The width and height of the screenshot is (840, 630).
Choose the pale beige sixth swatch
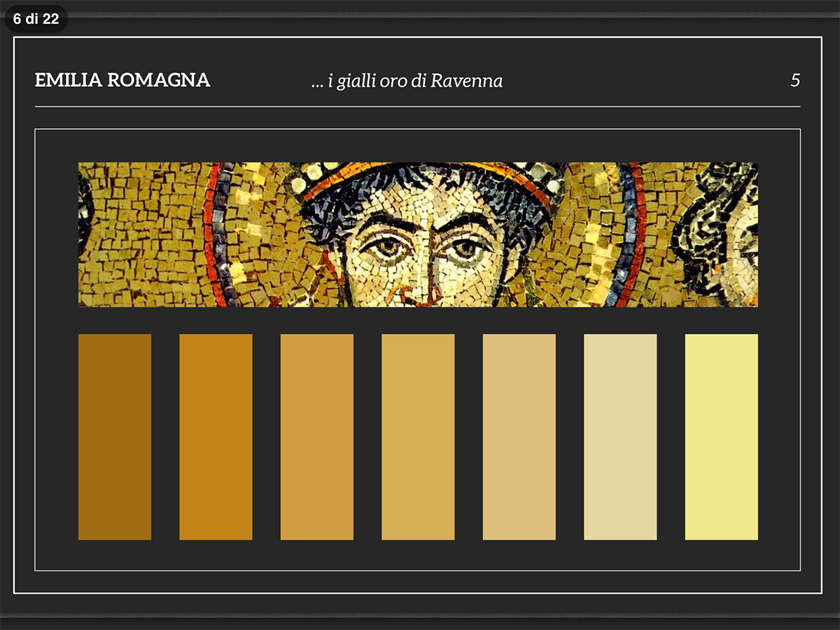(620, 437)
